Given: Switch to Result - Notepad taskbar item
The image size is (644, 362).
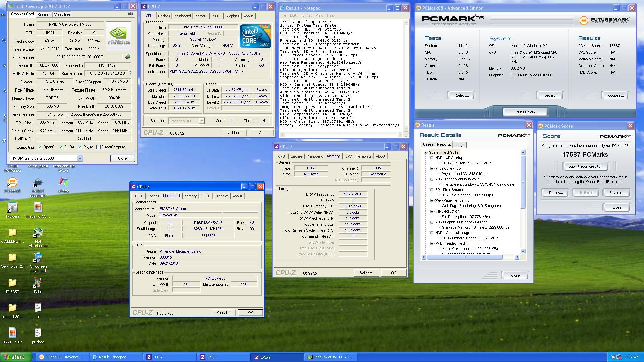Looking at the screenshot, I should click(x=116, y=357).
